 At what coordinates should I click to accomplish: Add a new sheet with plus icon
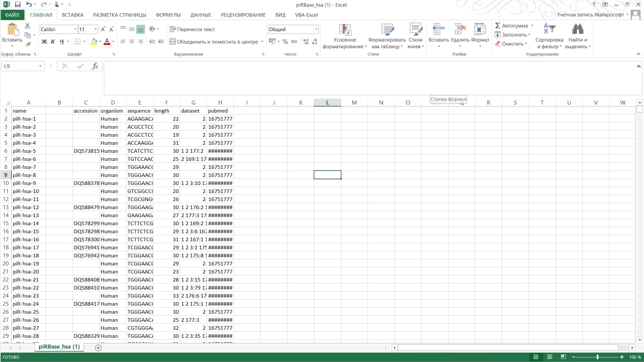pos(98,347)
